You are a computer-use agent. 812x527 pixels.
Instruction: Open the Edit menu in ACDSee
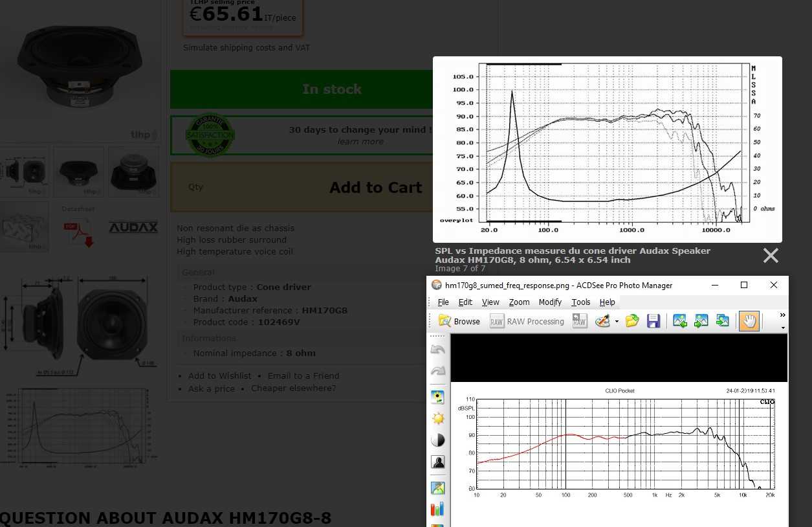(x=465, y=302)
